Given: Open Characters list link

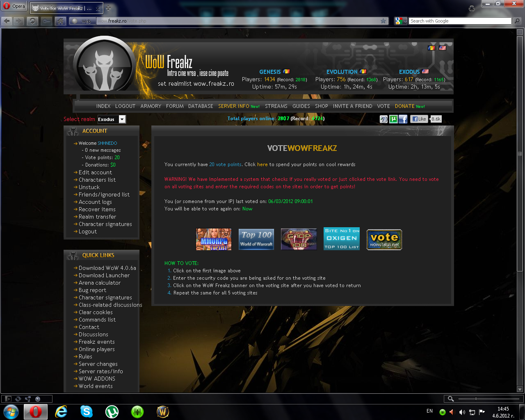Looking at the screenshot, I should click(97, 180).
